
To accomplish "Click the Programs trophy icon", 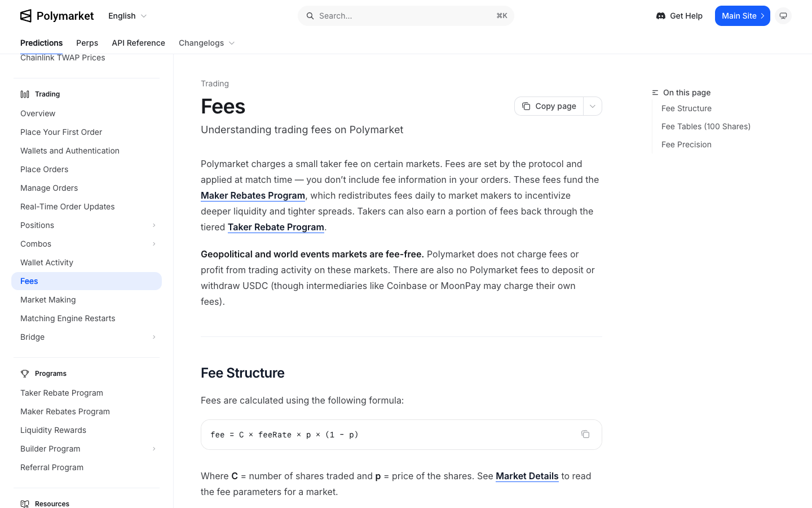I will [x=25, y=374].
